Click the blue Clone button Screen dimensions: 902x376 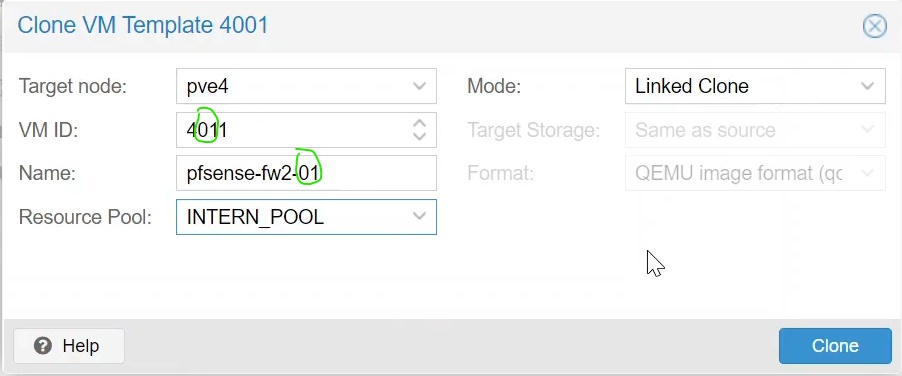[835, 346]
